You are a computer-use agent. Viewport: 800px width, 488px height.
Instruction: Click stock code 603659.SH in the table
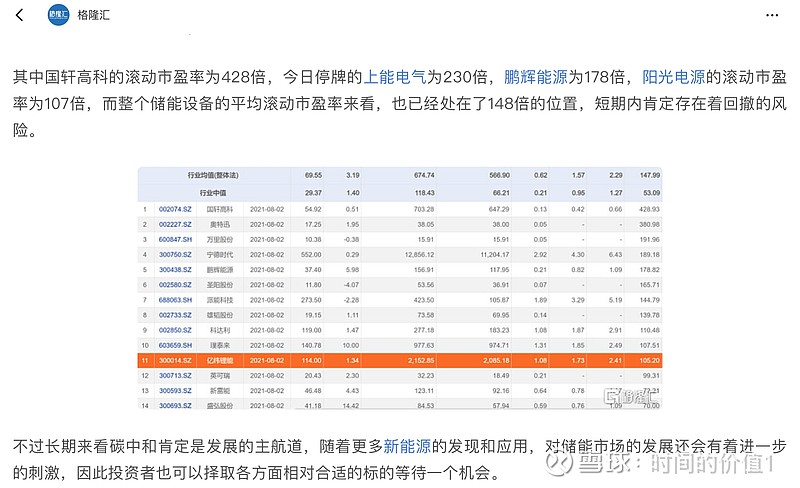click(175, 346)
